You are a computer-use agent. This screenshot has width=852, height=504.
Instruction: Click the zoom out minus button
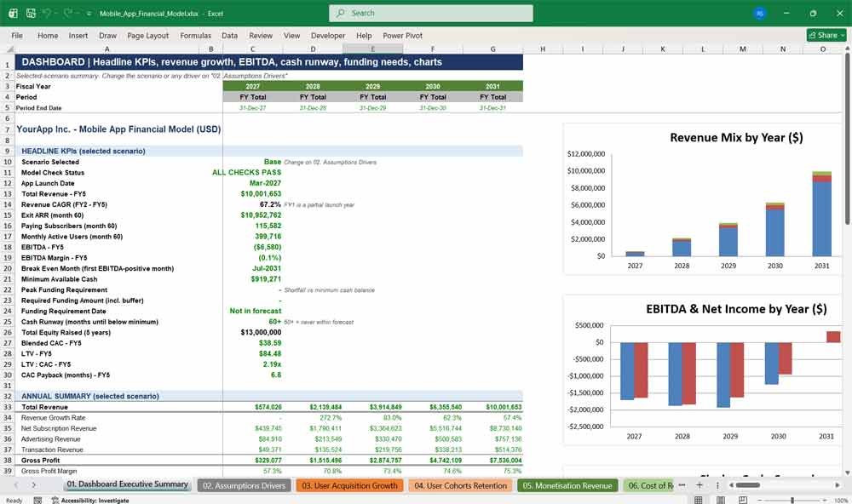point(759,501)
